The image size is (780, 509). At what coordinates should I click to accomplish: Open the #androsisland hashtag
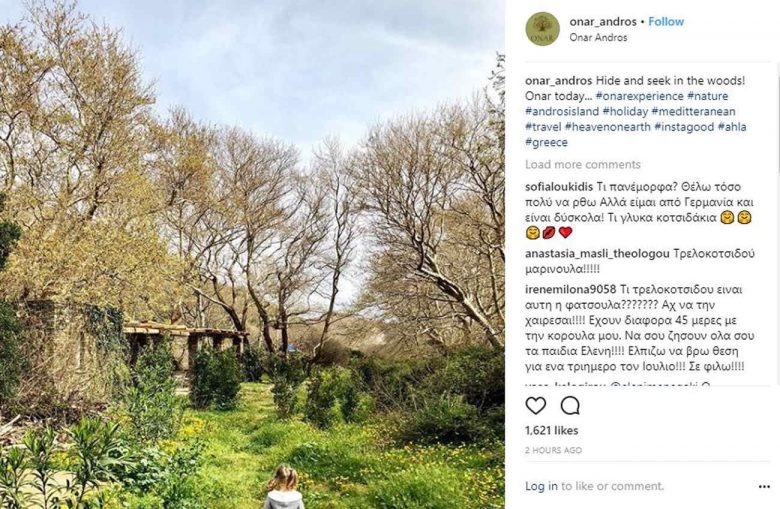562,111
